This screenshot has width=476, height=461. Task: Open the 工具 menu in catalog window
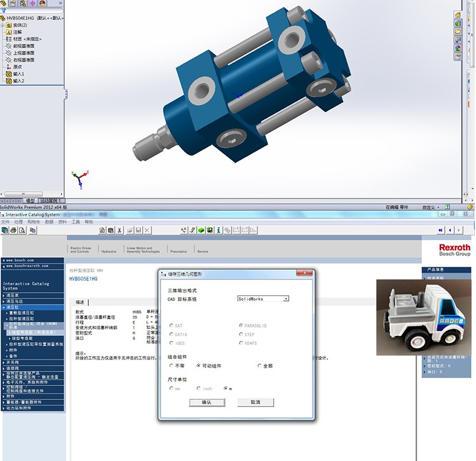pos(76,222)
